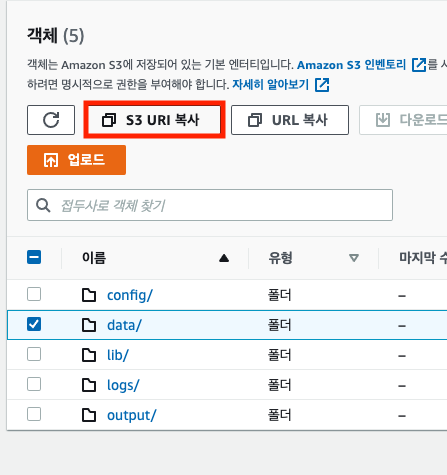Check the lib/ row checkbox

[x=34, y=354]
